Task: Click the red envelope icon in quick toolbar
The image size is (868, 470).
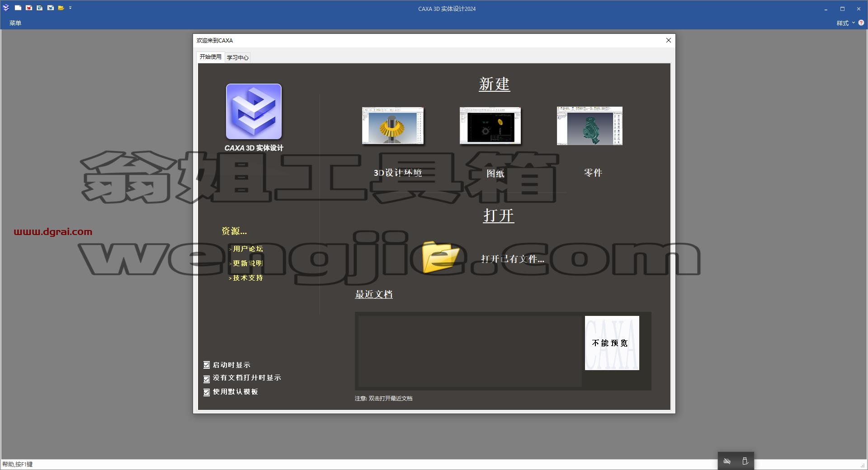Action: pos(29,8)
